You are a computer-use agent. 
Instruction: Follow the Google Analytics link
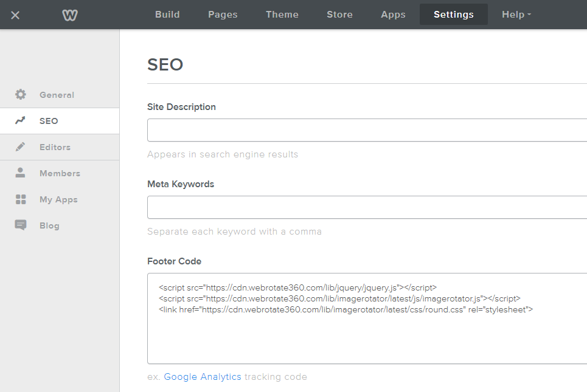[x=203, y=377]
